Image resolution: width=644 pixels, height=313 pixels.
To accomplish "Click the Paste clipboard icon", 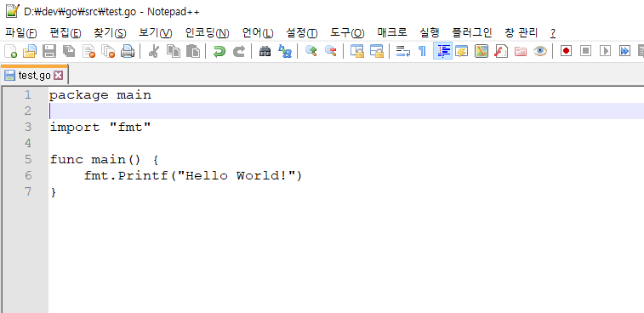I will [x=193, y=51].
